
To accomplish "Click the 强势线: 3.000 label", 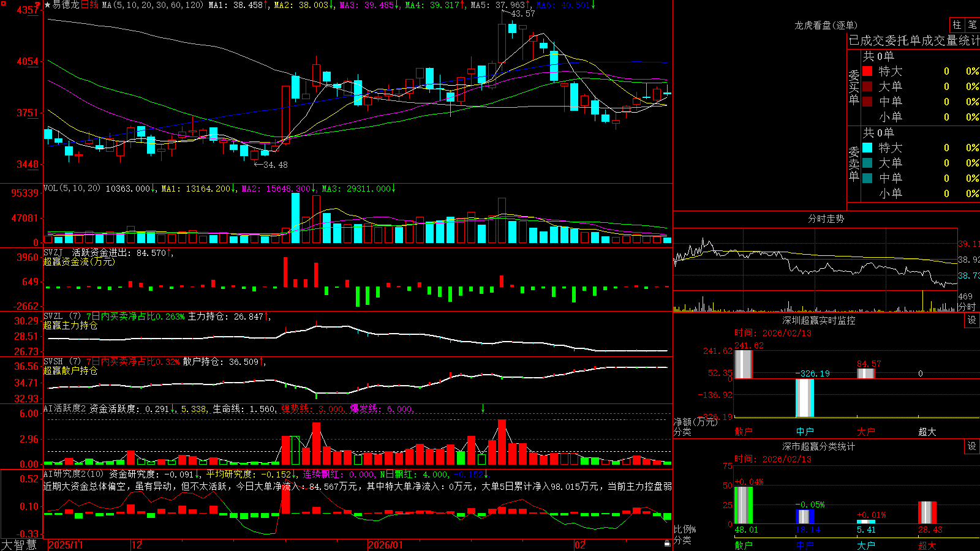I will [313, 408].
